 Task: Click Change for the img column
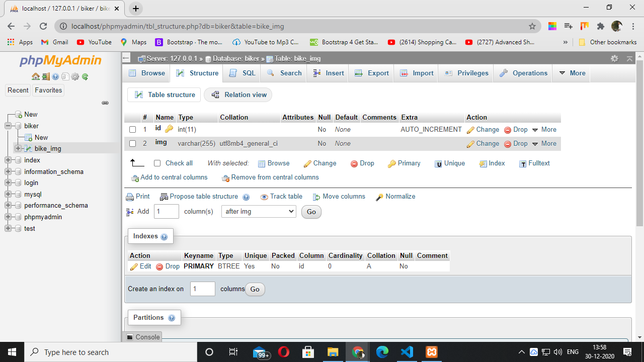[483, 143]
